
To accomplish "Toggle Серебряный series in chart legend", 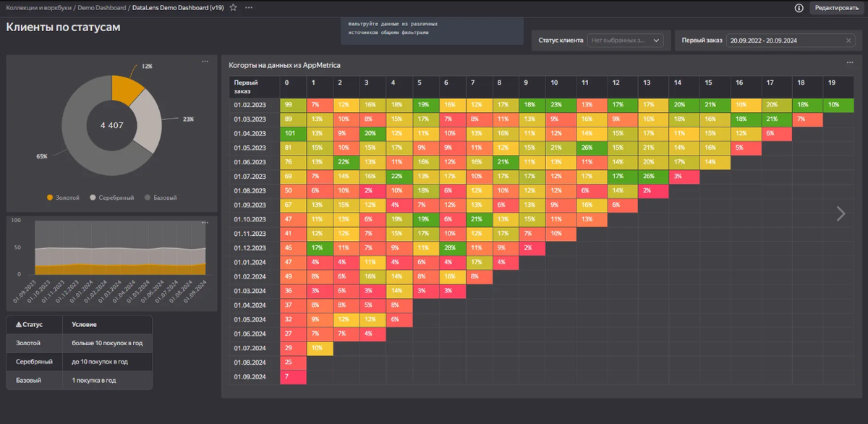I will [112, 197].
